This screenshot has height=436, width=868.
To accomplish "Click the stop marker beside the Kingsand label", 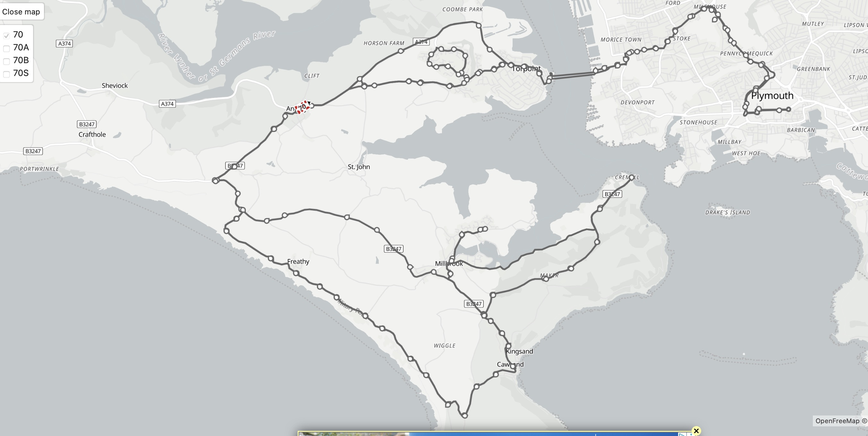I will tap(508, 346).
